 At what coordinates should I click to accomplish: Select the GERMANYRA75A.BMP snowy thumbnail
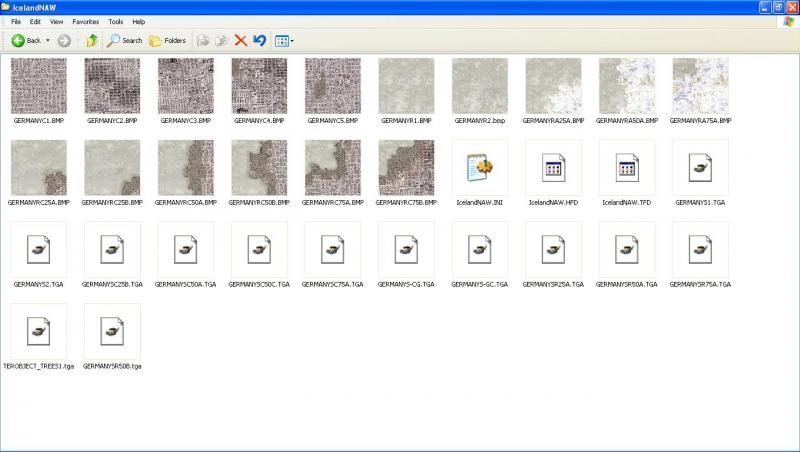[x=700, y=86]
